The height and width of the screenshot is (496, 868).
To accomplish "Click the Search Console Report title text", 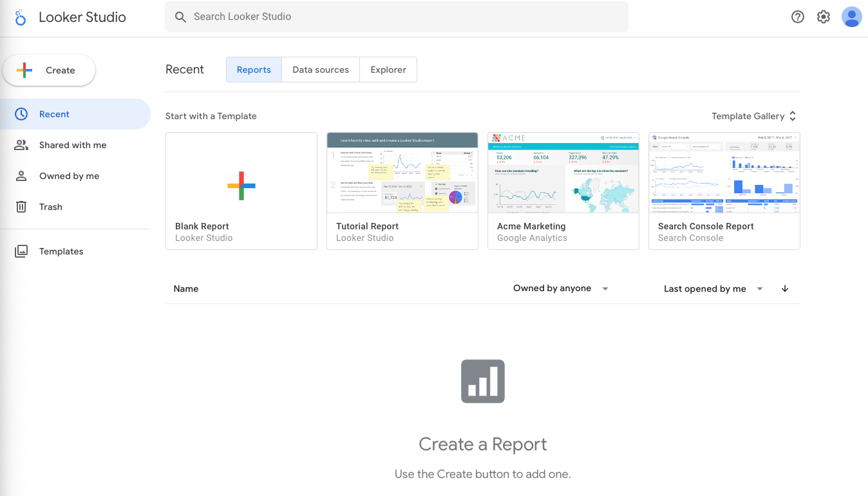I will click(706, 226).
